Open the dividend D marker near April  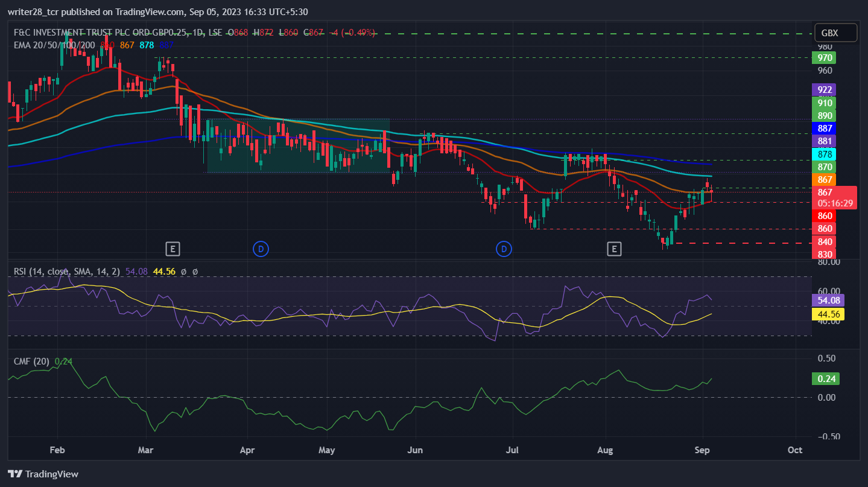pos(261,249)
